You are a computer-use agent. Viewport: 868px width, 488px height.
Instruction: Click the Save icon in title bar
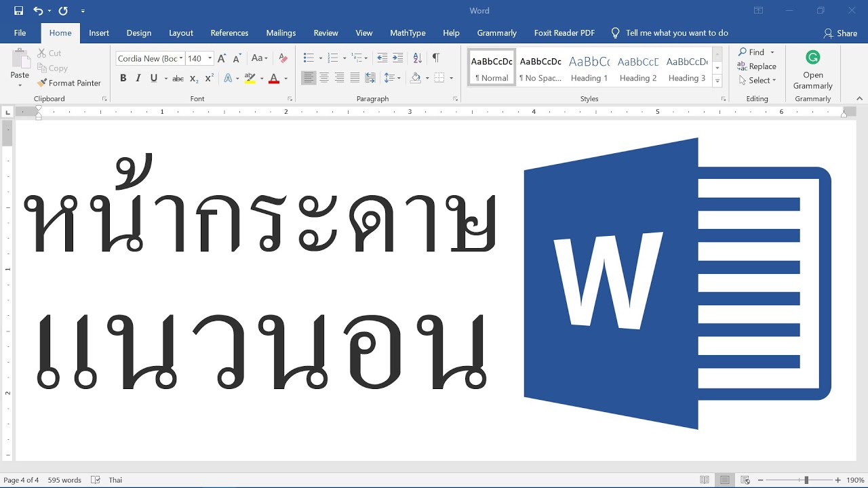[x=18, y=11]
